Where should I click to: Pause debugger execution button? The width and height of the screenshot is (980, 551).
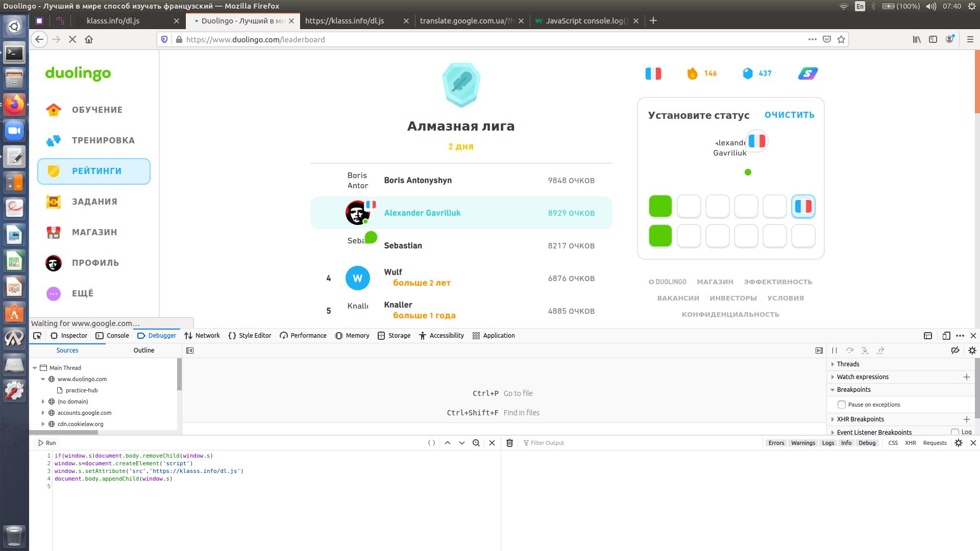coord(835,350)
